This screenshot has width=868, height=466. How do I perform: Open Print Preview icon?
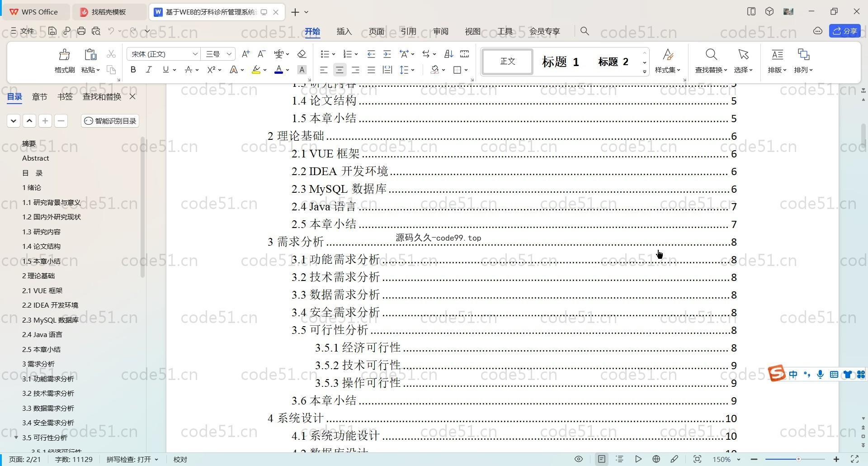click(96, 31)
